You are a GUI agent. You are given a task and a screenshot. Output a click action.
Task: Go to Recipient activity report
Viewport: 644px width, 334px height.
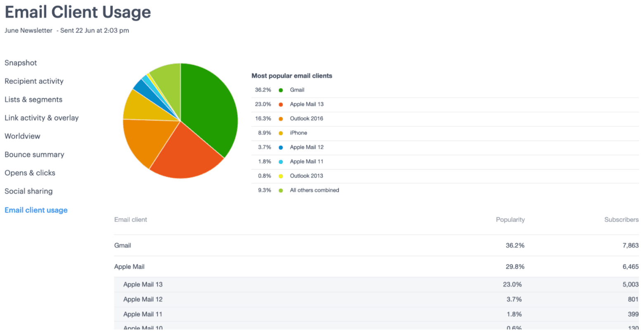point(34,81)
